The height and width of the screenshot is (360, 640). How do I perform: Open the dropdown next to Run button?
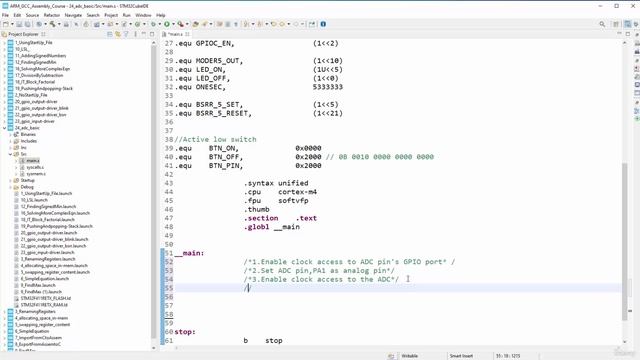[173, 24]
